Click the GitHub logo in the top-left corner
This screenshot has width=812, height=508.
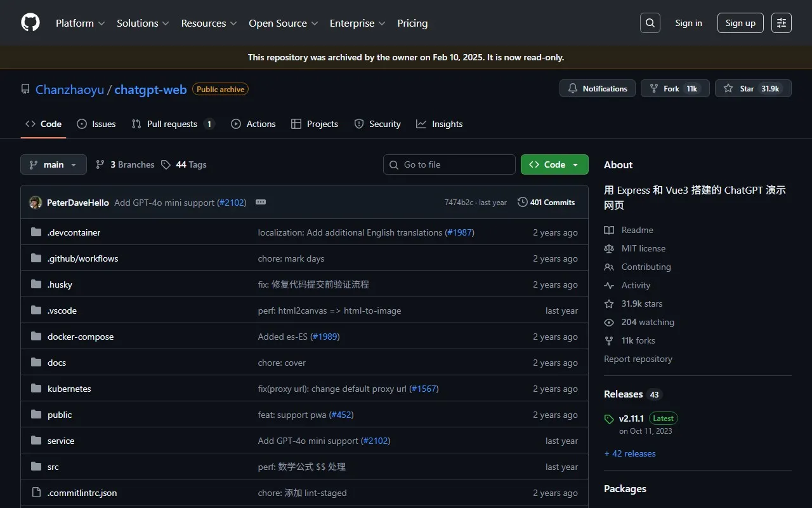[x=30, y=23]
